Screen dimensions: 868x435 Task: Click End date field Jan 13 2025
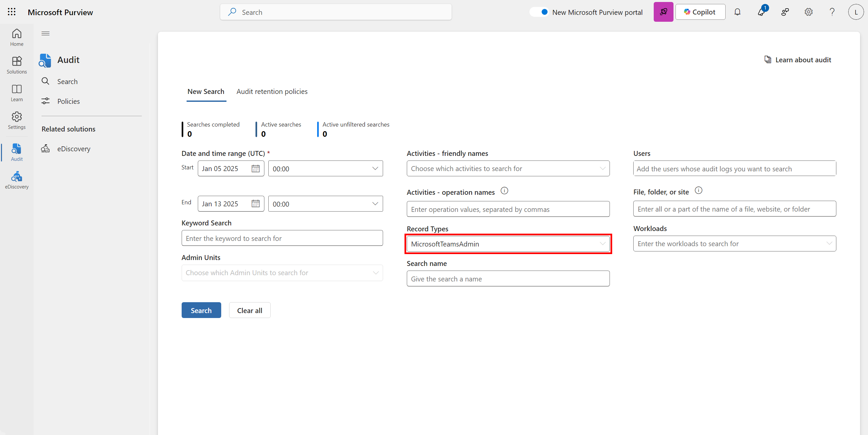tap(231, 204)
